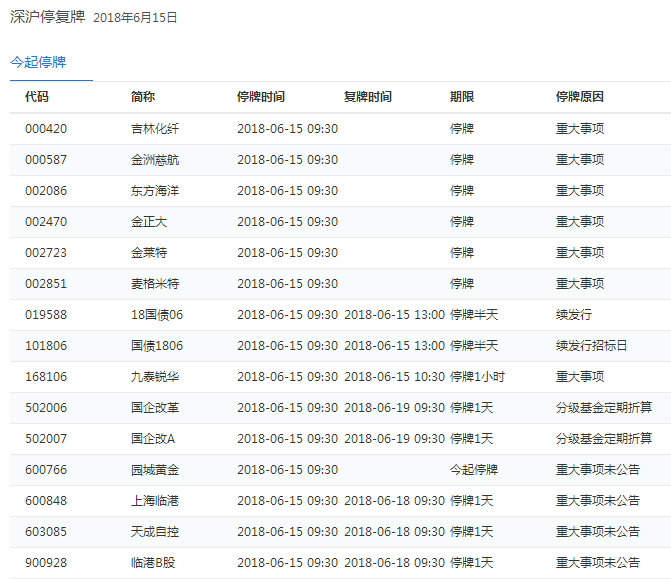Select stock name 天成自控

[x=155, y=532]
